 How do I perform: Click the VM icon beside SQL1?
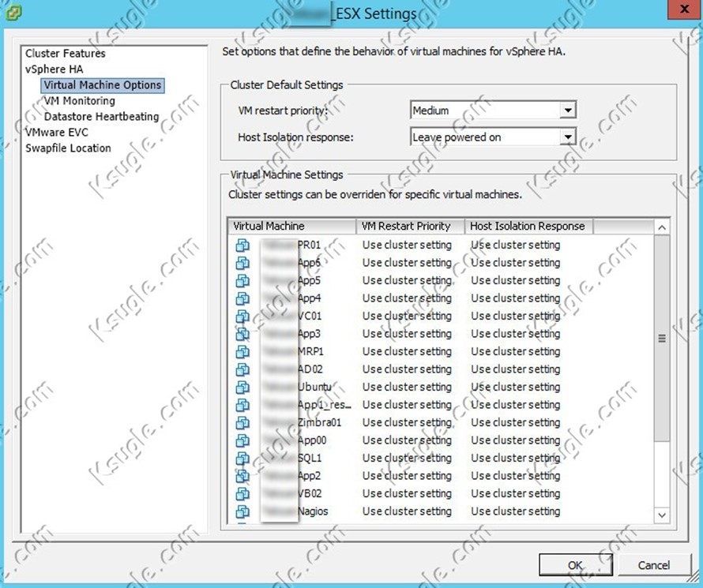click(242, 459)
